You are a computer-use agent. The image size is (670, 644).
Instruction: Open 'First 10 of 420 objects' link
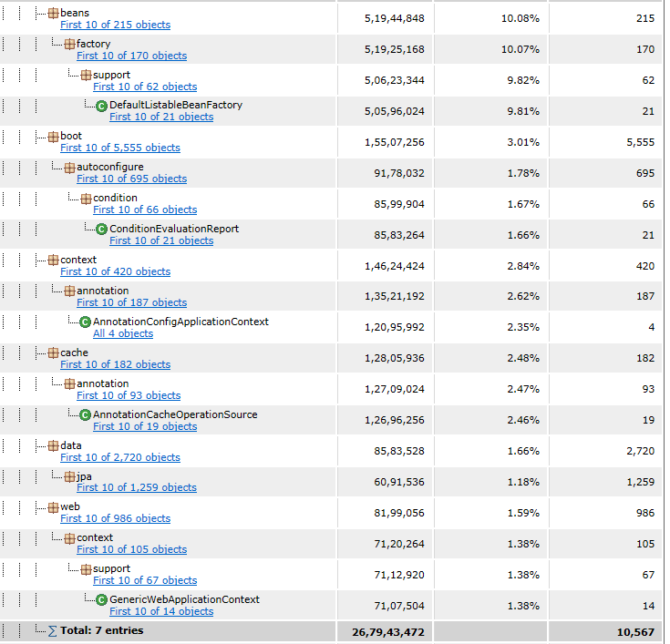pyautogui.click(x=116, y=271)
